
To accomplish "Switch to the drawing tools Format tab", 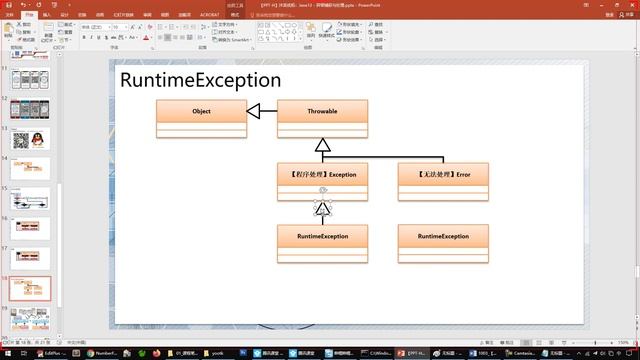I will tap(235, 15).
